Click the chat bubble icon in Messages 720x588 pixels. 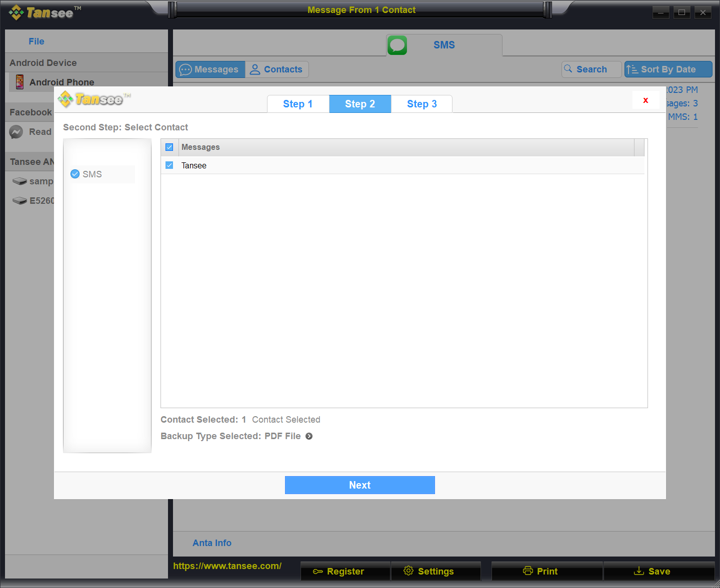[185, 69]
